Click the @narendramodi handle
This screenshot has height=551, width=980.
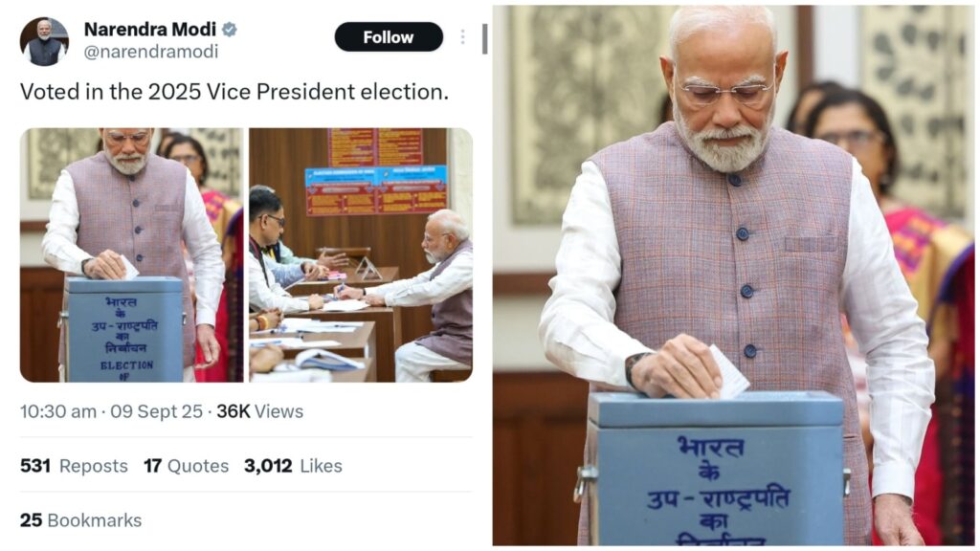(x=150, y=52)
